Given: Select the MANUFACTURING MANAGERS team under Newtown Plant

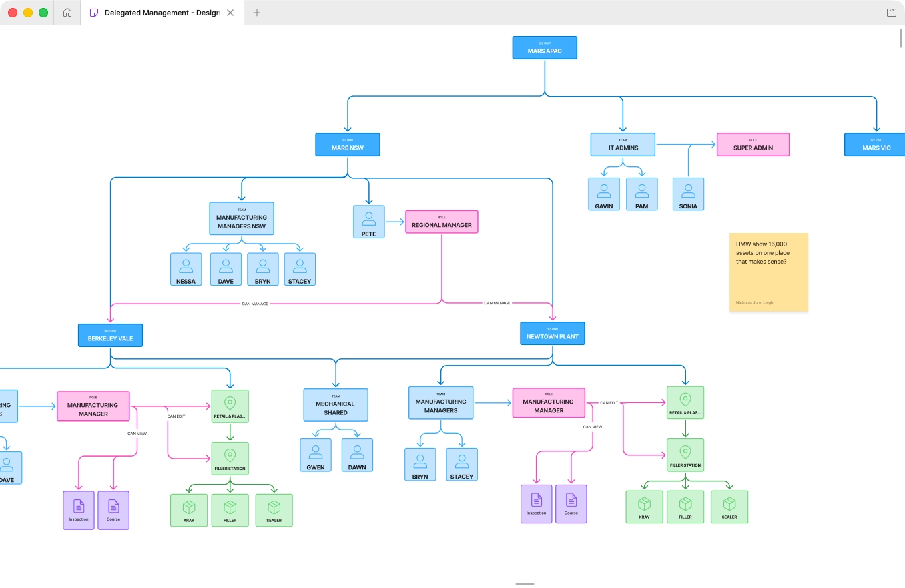Looking at the screenshot, I should point(441,403).
